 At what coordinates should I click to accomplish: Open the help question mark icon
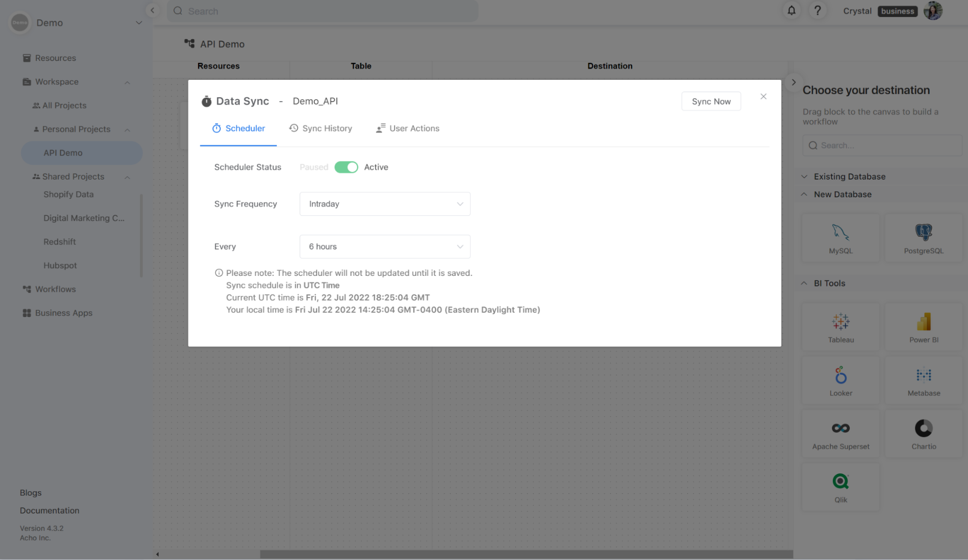tap(817, 11)
